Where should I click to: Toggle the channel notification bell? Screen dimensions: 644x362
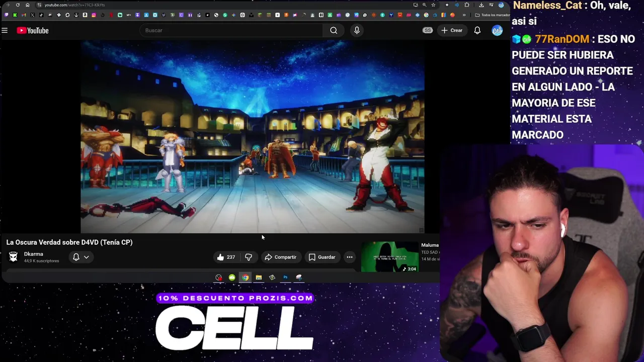click(x=76, y=257)
